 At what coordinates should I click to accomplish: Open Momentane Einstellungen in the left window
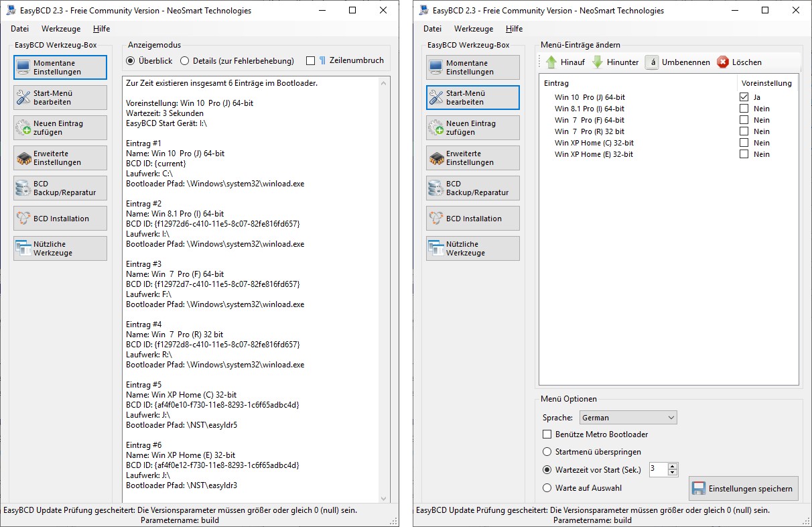tap(60, 67)
